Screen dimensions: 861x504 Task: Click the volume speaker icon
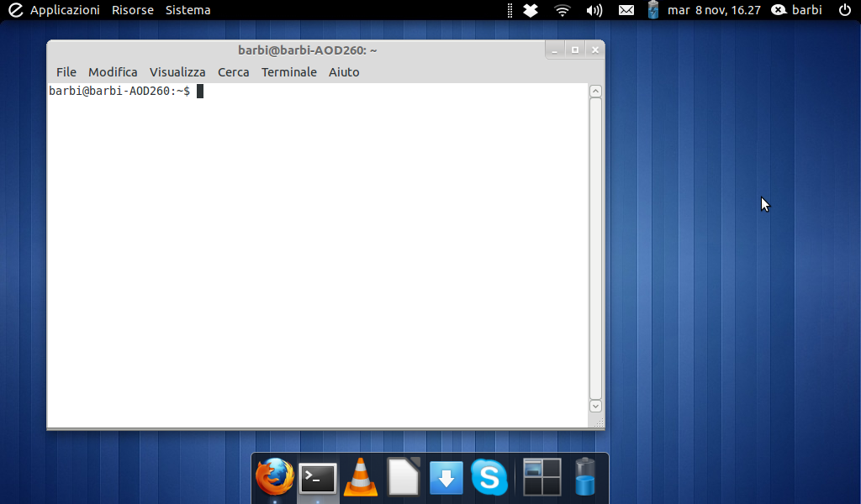point(594,10)
